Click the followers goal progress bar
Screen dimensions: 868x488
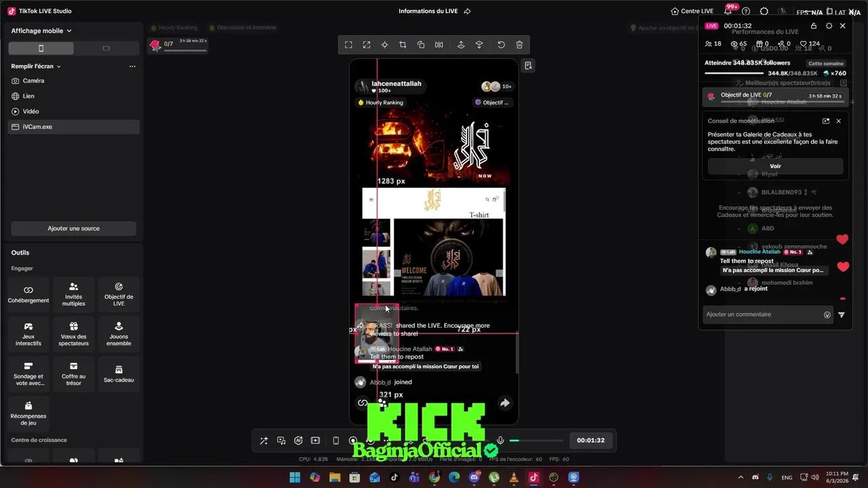(x=734, y=73)
